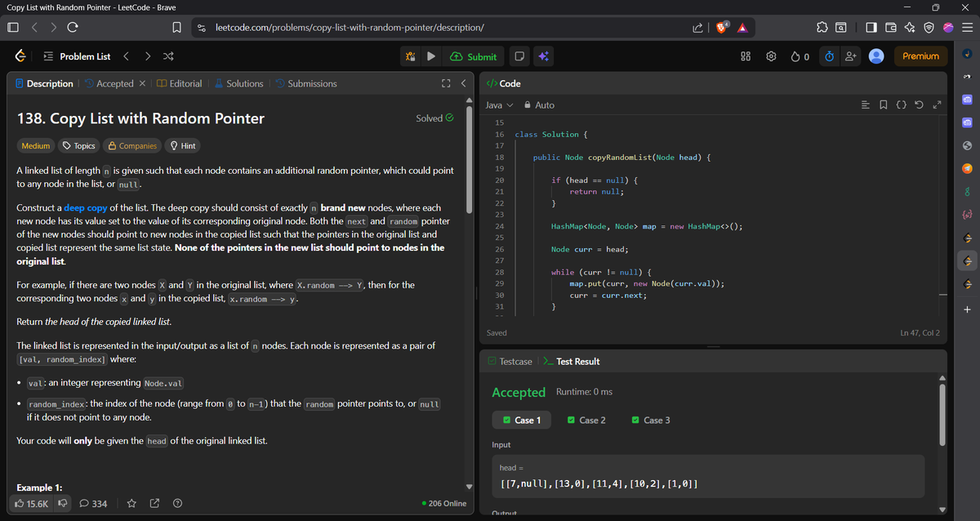Open the Problem List panel

77,56
